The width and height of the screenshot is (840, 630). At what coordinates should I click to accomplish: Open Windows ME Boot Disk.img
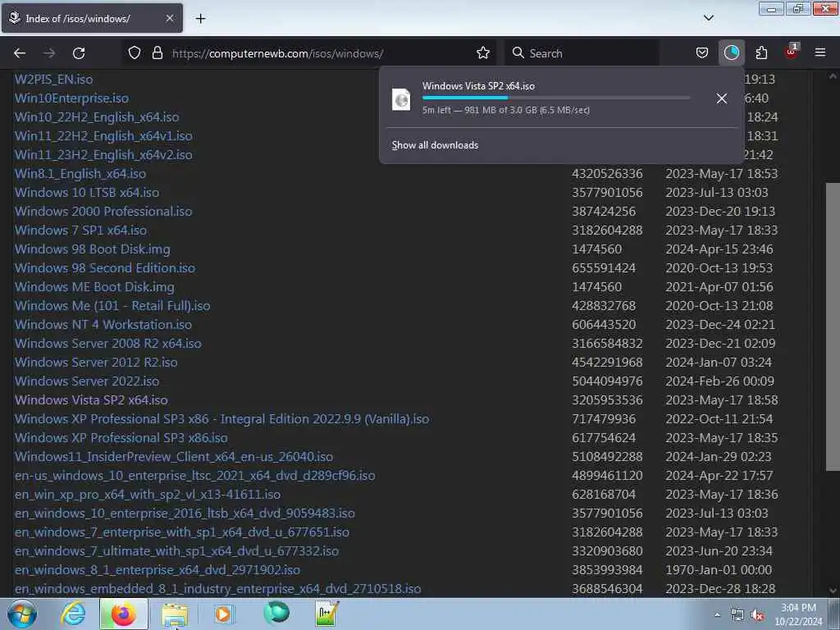click(x=94, y=286)
